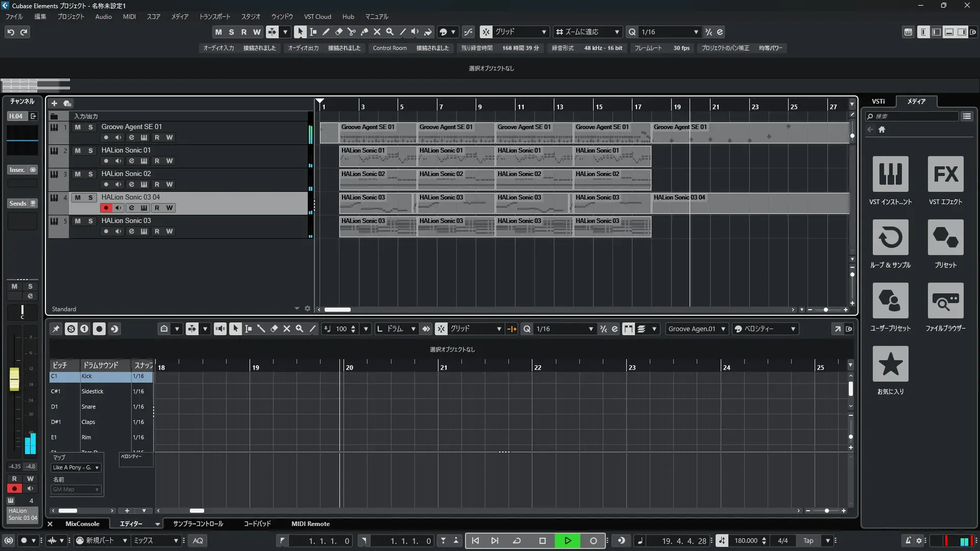
Task: Open the Transport menu
Action: click(x=214, y=17)
